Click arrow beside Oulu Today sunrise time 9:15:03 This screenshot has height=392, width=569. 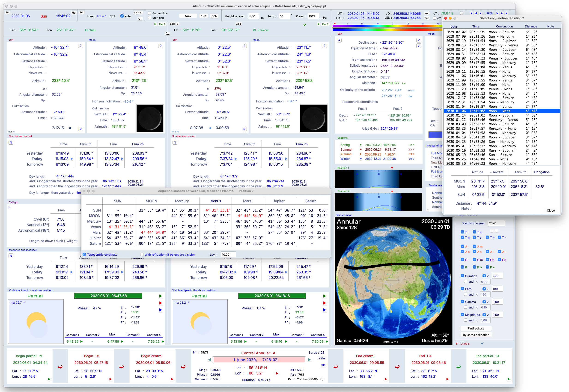72,159
